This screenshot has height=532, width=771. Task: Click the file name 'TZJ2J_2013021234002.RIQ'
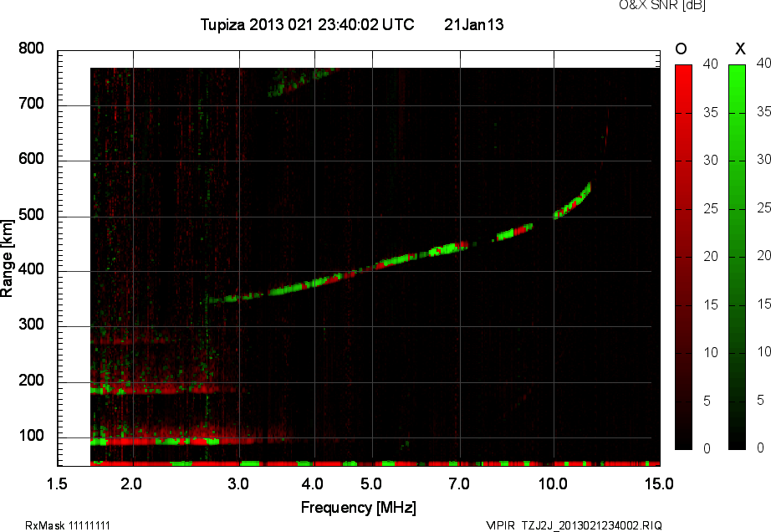[592, 525]
